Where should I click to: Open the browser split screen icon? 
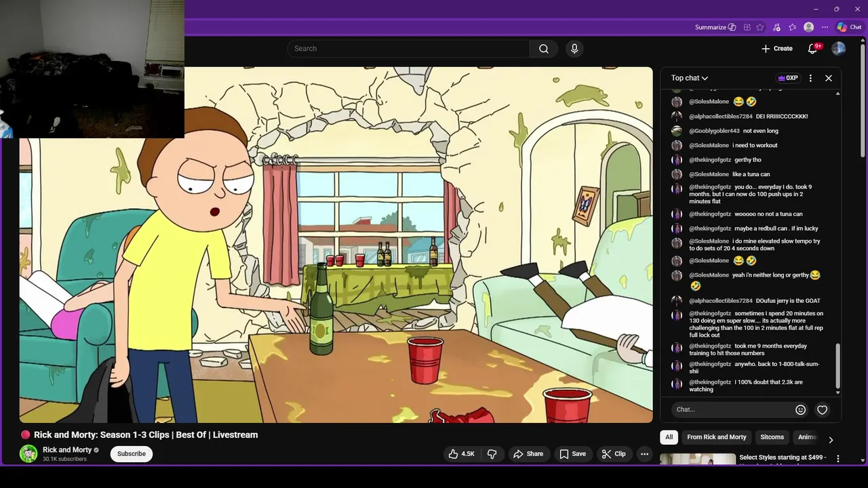click(747, 27)
